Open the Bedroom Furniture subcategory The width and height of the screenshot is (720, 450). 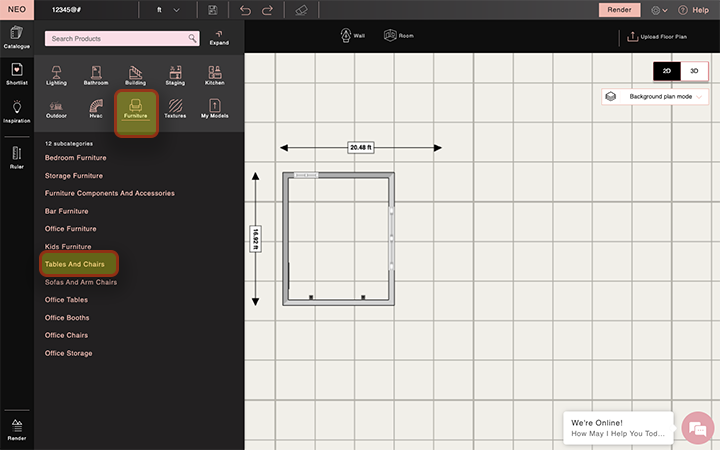(x=75, y=158)
